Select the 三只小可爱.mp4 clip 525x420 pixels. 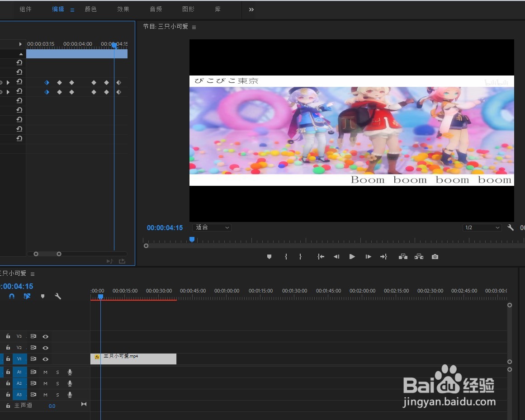click(133, 359)
